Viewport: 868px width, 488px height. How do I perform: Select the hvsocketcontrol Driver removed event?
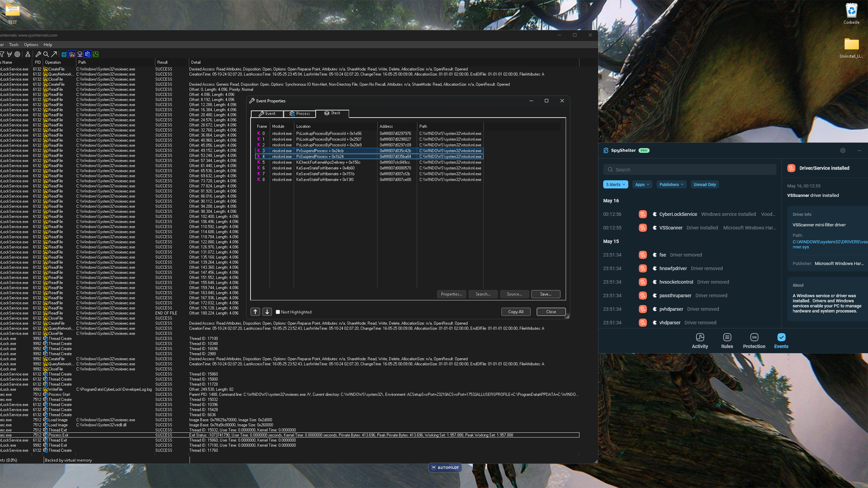[690, 282]
